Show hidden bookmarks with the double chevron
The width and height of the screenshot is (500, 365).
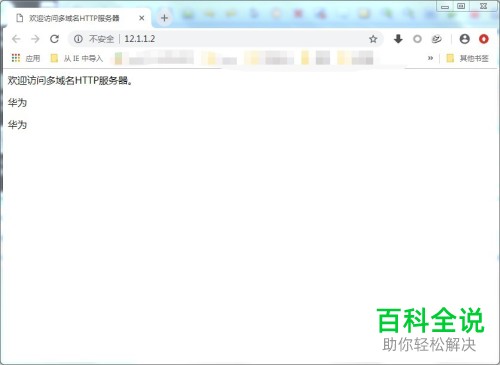click(x=430, y=58)
